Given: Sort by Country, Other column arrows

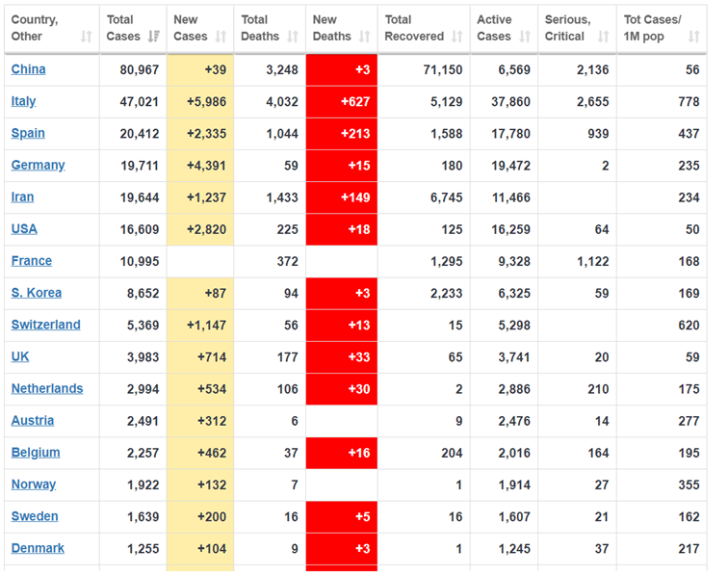Looking at the screenshot, I should click(87, 37).
